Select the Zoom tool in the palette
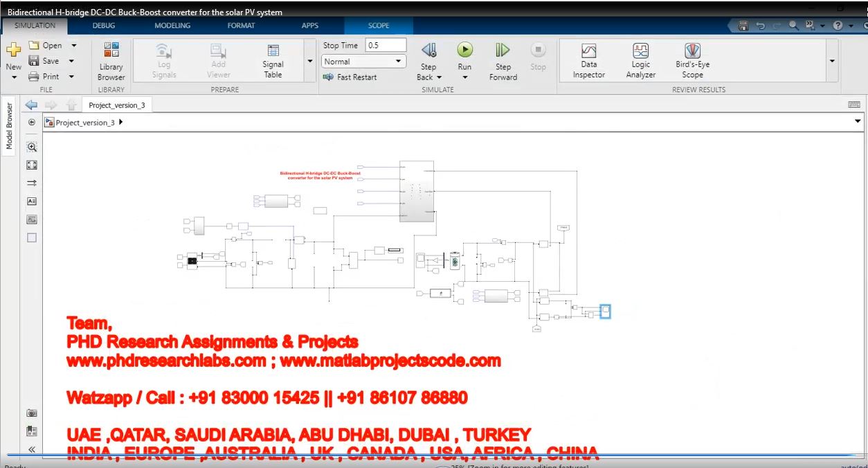868x468 pixels. point(31,147)
